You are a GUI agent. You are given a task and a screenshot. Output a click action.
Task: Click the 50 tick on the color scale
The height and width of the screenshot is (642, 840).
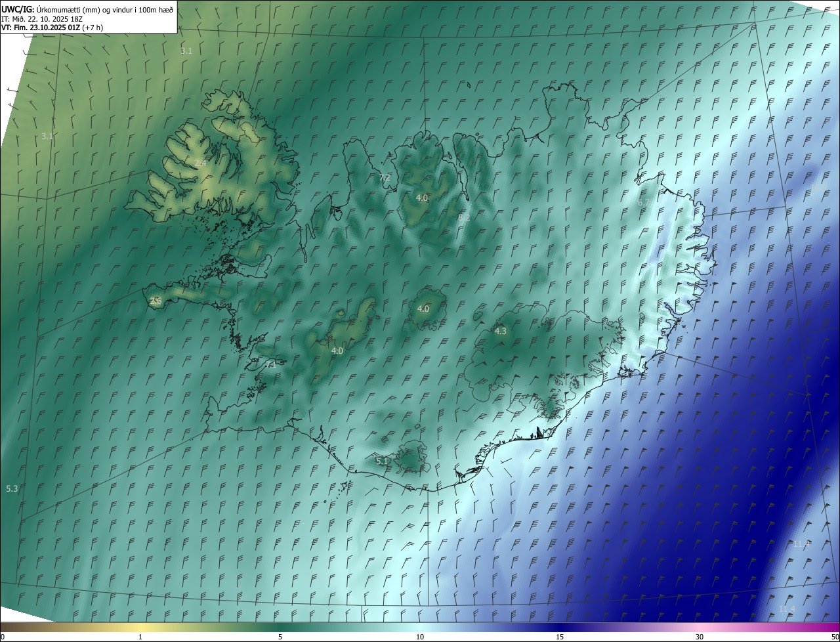point(835,637)
